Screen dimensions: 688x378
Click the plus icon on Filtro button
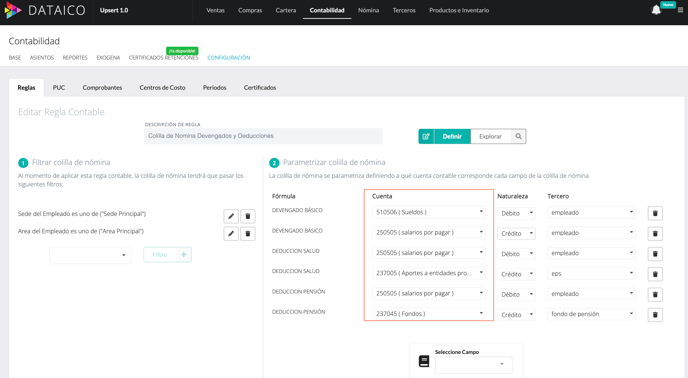tap(183, 255)
